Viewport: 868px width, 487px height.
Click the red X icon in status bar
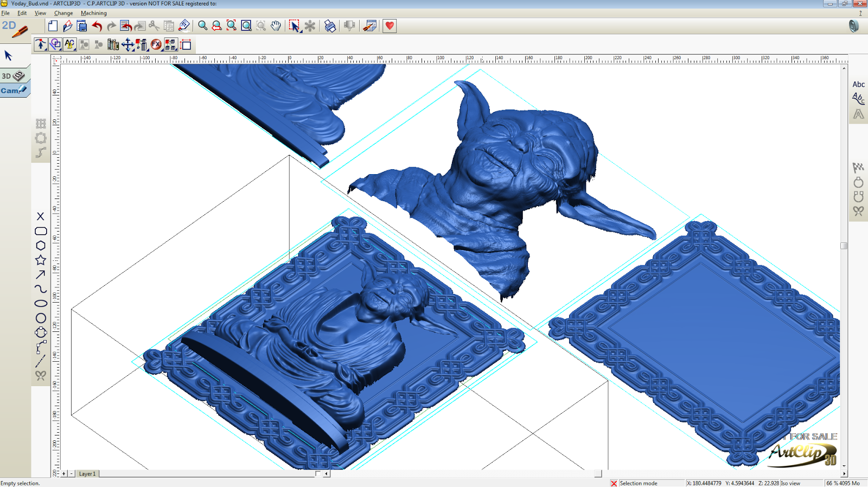point(614,483)
